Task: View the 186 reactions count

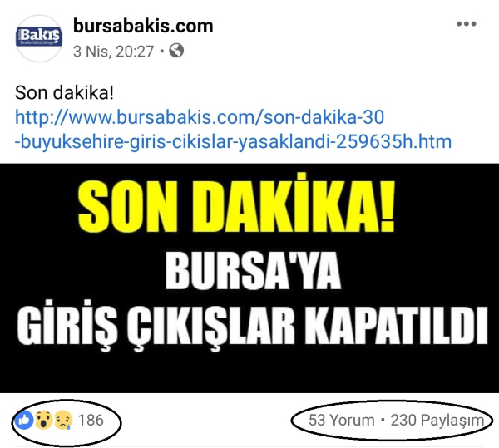Action: click(x=91, y=420)
